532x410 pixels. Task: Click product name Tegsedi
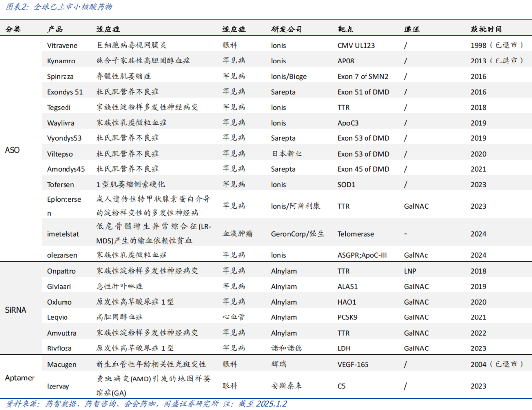tap(59, 107)
